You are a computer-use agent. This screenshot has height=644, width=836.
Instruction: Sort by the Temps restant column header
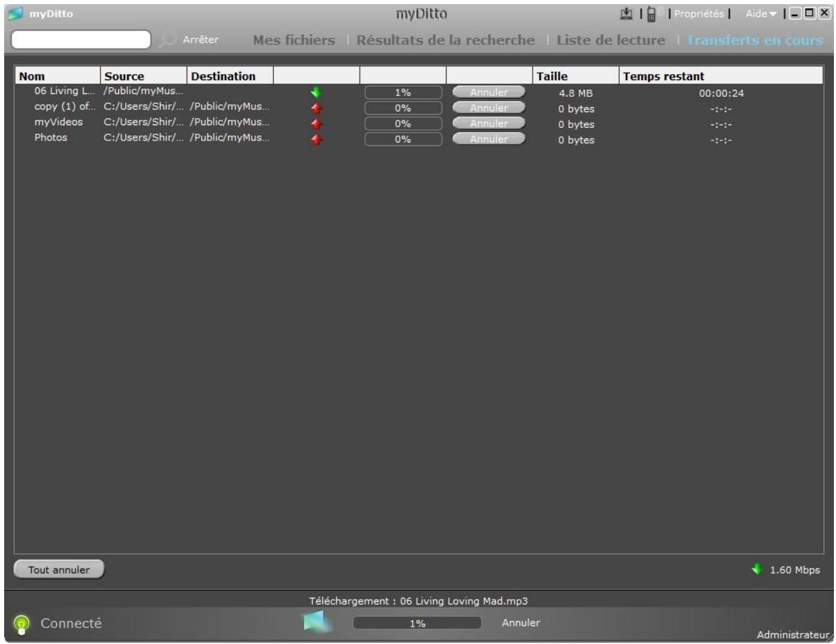(721, 76)
